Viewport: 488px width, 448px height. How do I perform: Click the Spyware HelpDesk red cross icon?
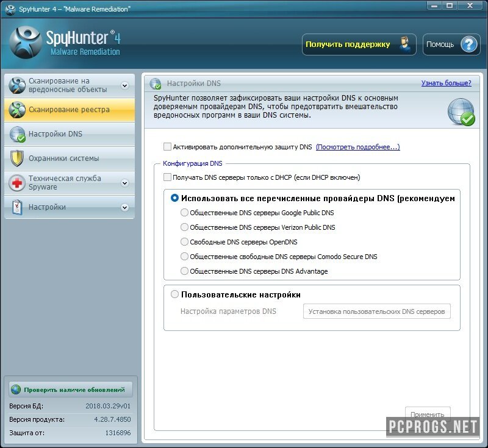(18, 183)
